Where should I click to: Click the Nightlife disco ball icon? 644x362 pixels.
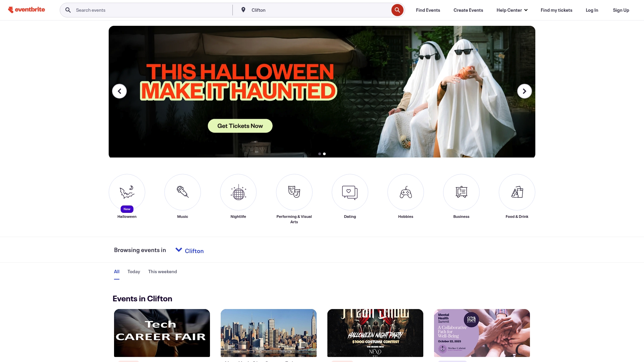(238, 192)
